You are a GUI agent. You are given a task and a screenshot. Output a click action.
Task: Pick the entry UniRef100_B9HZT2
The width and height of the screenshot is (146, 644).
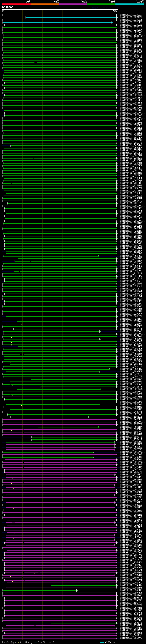(131, 399)
